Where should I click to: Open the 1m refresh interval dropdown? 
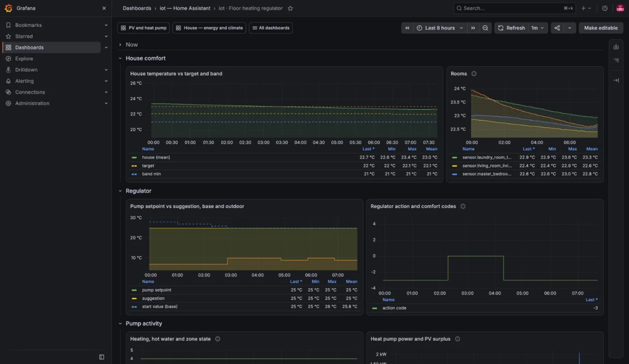tap(537, 28)
